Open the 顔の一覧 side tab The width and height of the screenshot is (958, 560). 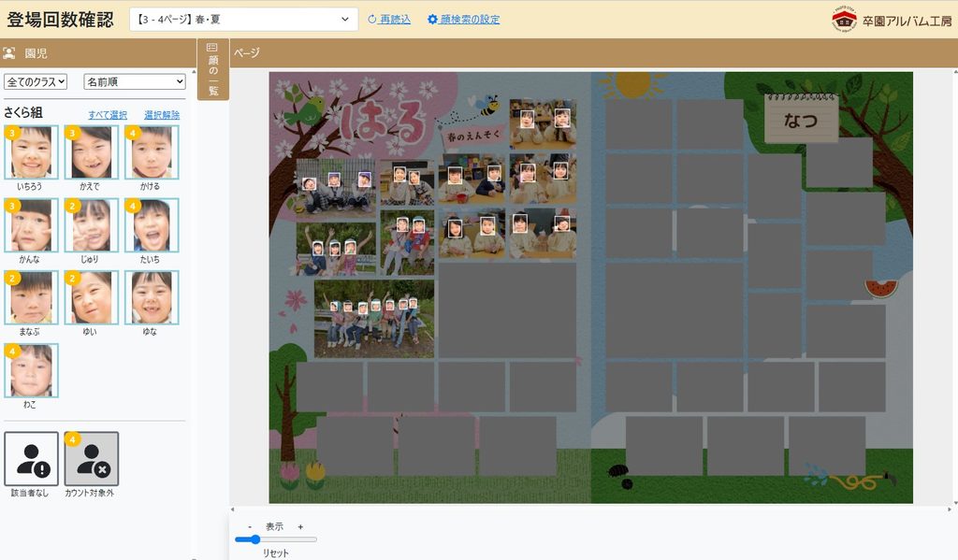tap(212, 69)
